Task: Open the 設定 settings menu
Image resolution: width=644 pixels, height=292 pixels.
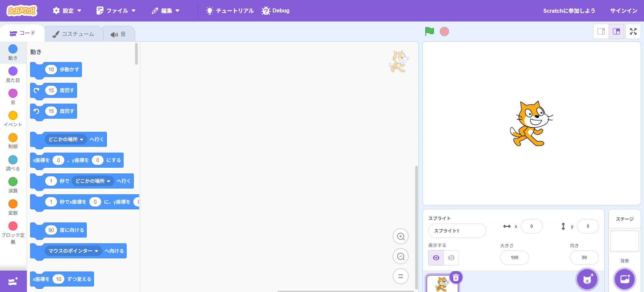Action: pos(67,11)
